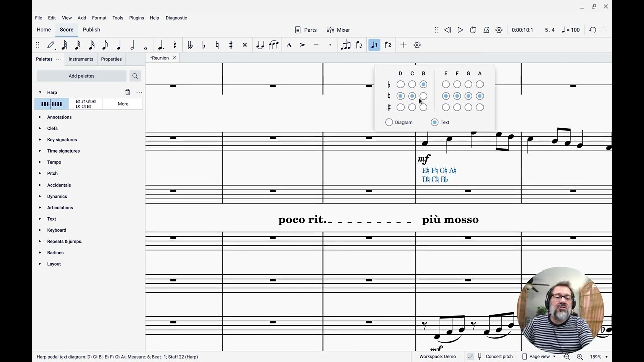Apply double flat accidental
Screen dimensions: 644x362
190,45
